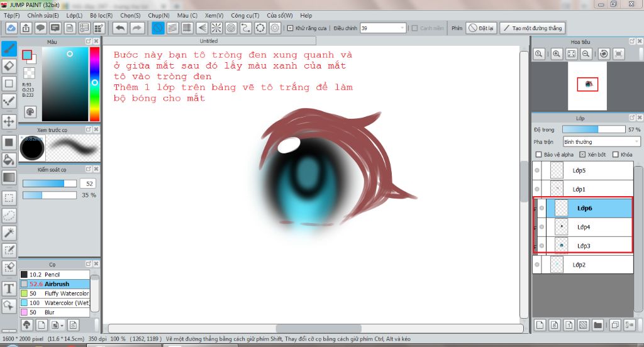This screenshot has height=347, width=644.
Task: Select the Lasso selection tool
Action: coord(9,215)
